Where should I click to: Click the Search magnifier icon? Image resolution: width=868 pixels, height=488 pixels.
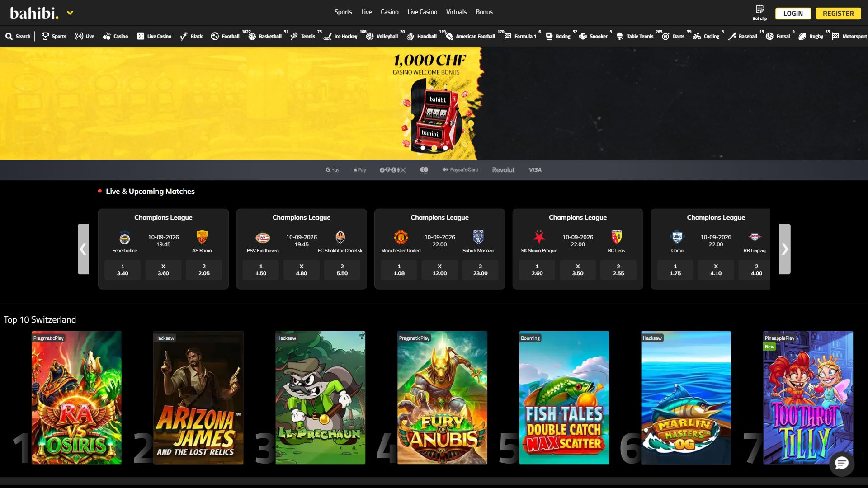coord(9,36)
